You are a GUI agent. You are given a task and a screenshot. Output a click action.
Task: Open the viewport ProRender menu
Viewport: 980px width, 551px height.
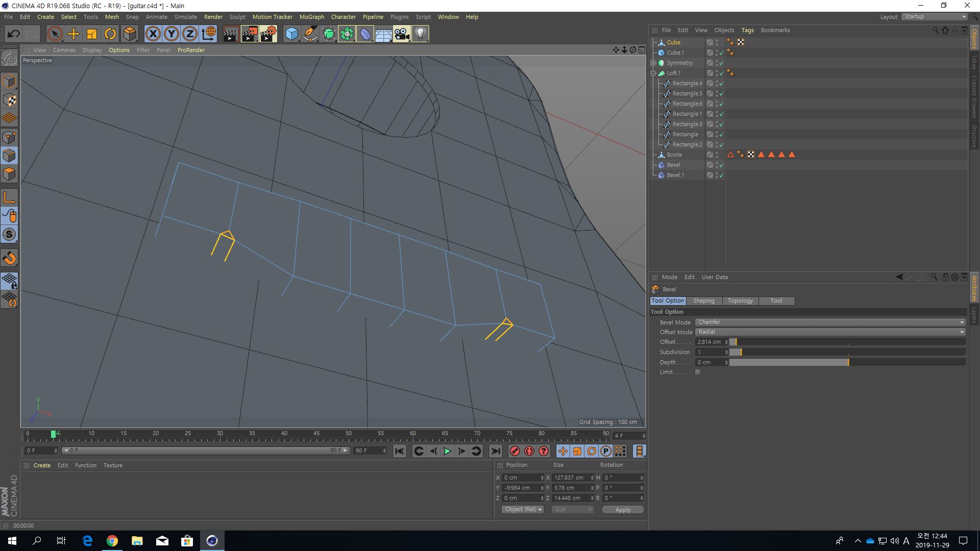coord(191,50)
